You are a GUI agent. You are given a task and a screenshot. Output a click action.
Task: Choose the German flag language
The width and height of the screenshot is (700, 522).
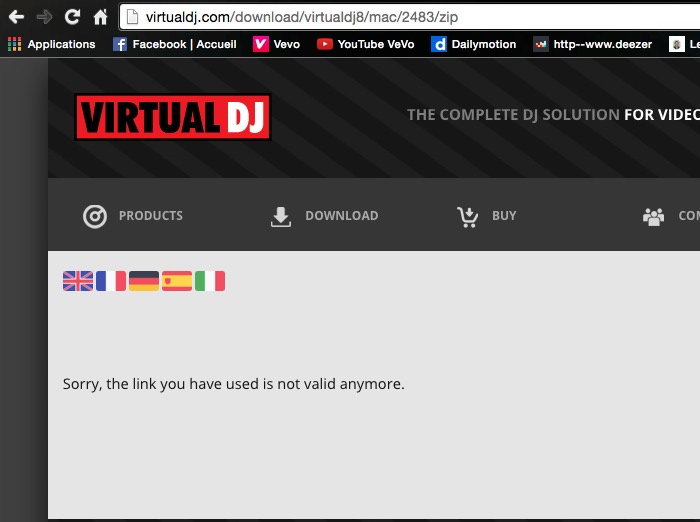[144, 281]
